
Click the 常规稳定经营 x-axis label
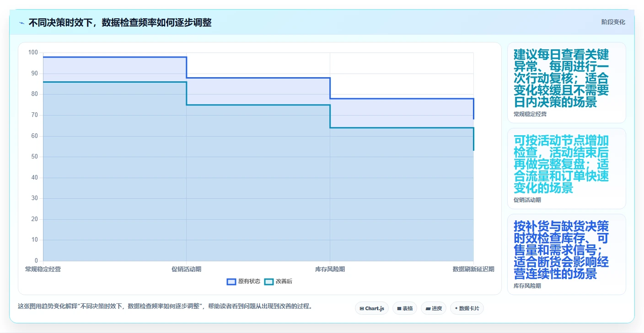43,270
